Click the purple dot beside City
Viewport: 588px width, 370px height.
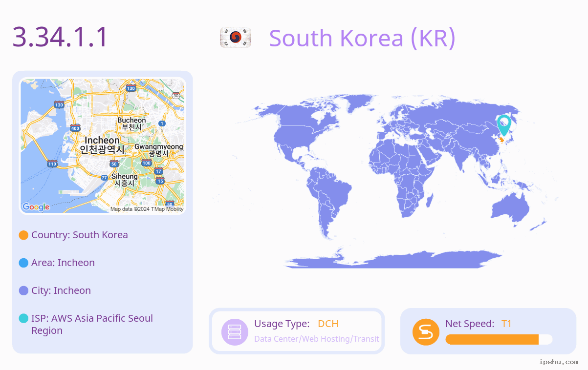tap(23, 291)
